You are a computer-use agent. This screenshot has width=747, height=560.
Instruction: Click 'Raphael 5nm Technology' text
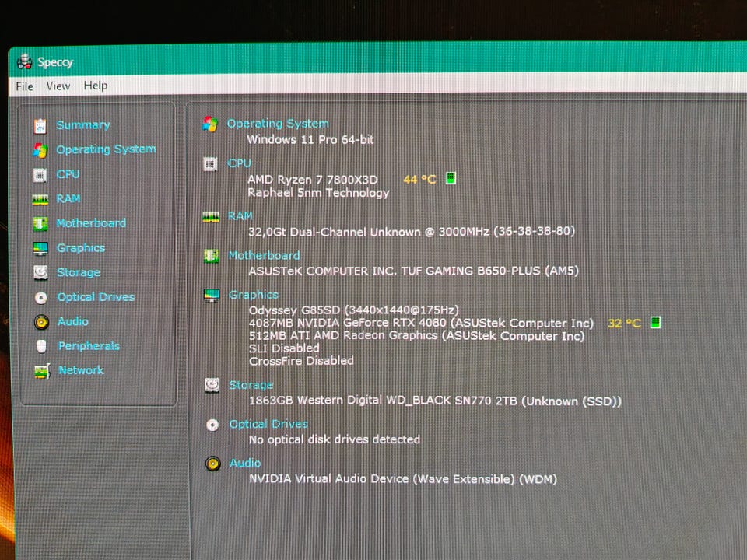[x=318, y=192]
